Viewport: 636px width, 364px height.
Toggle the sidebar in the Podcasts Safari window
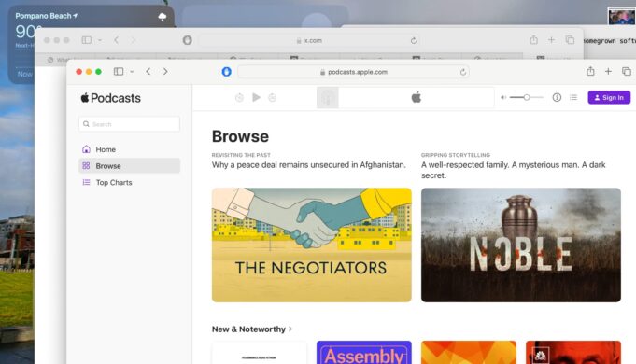tap(119, 72)
